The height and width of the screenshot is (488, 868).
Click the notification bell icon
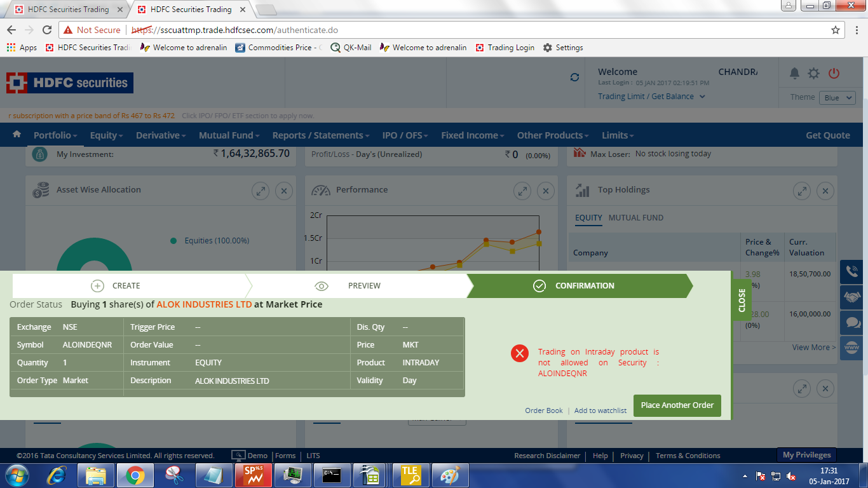(794, 74)
